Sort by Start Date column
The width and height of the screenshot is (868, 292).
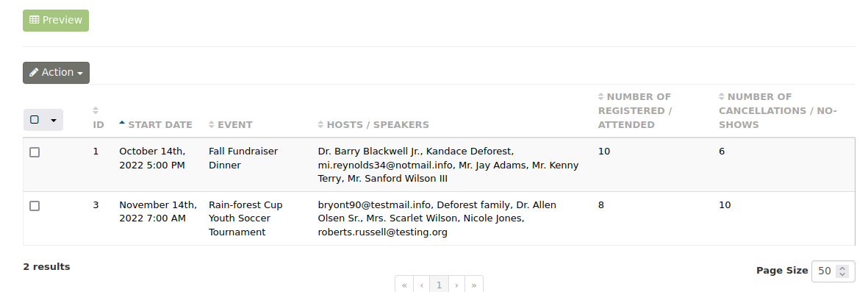pos(156,124)
